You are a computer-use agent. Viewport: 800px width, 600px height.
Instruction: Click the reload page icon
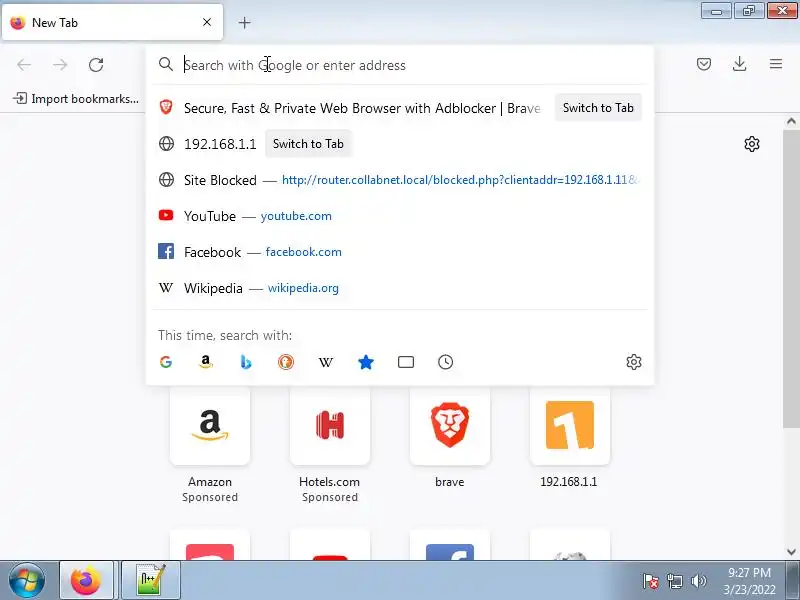point(96,65)
